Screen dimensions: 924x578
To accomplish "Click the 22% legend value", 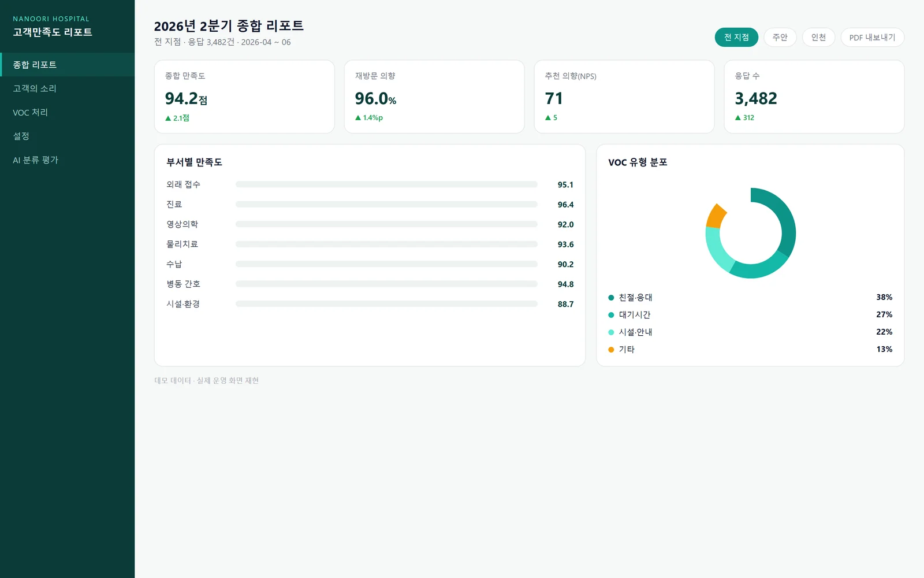I will pyautogui.click(x=884, y=332).
